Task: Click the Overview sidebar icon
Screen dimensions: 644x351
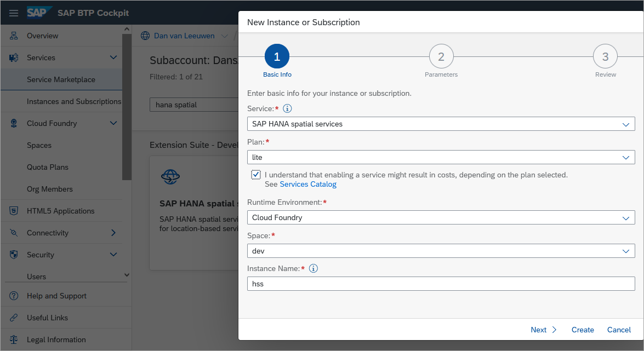Action: pyautogui.click(x=14, y=36)
